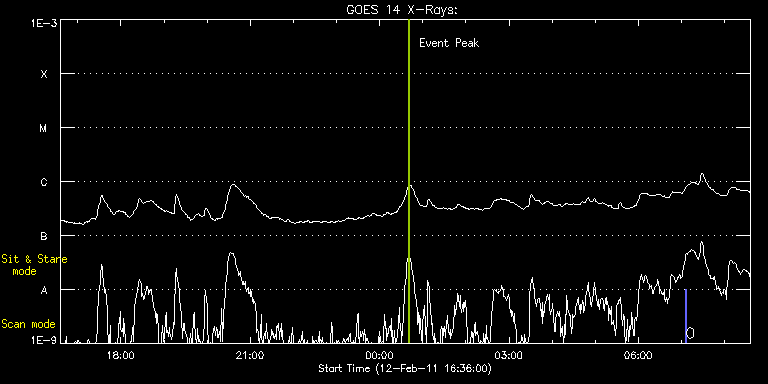Click the 1E-9 bottom axis value
The image size is (768, 384).
pyautogui.click(x=44, y=339)
